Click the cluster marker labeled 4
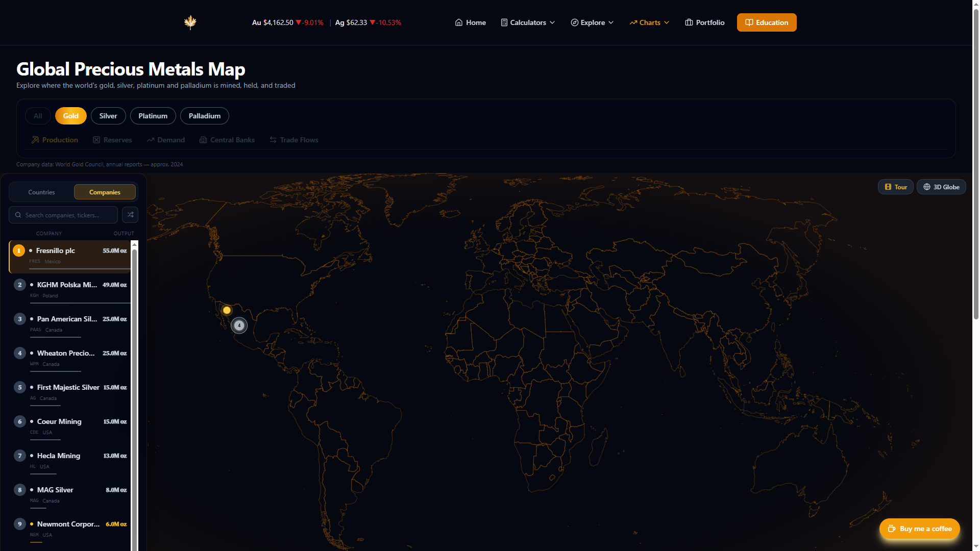This screenshot has width=980, height=551. click(239, 325)
